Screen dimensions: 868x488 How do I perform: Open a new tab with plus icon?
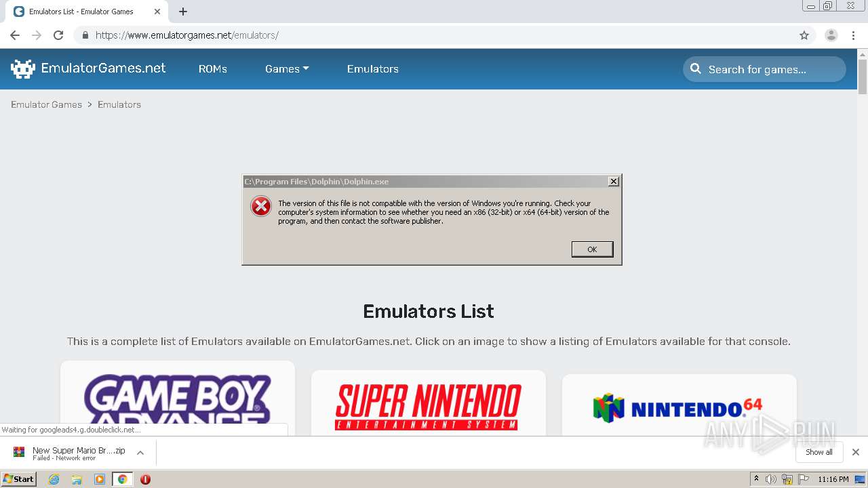183,12
